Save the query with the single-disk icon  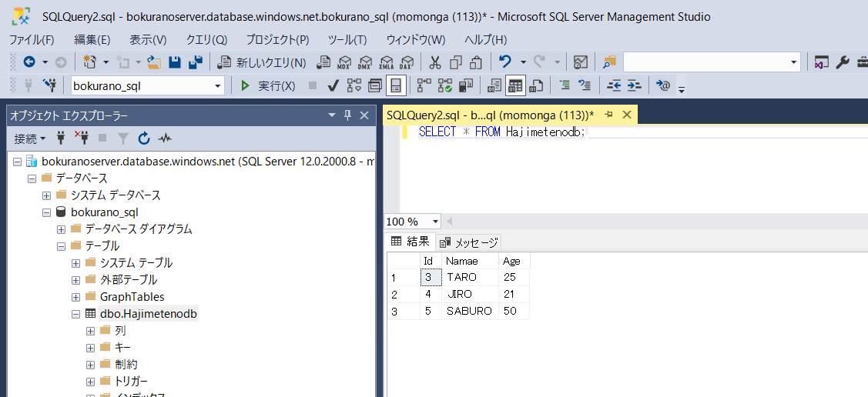[x=175, y=62]
